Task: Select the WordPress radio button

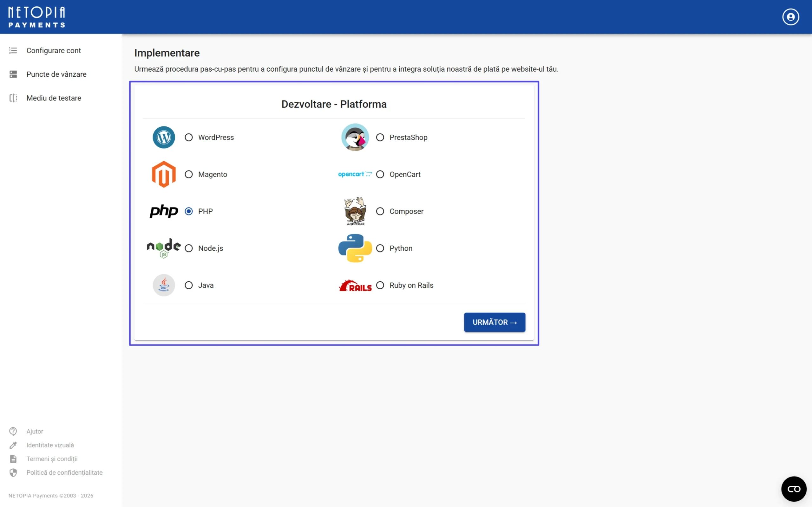Action: 189,137
